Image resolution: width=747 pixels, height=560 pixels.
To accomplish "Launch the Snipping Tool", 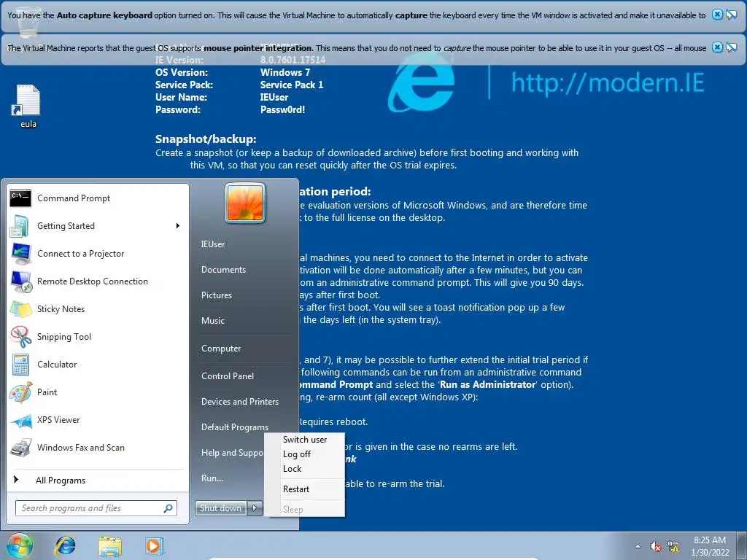I will [x=98, y=336].
